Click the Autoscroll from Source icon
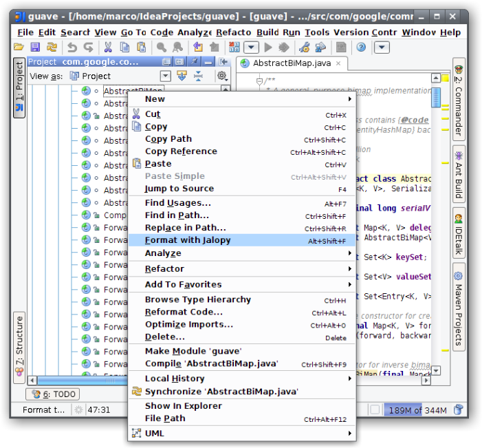 (x=182, y=76)
